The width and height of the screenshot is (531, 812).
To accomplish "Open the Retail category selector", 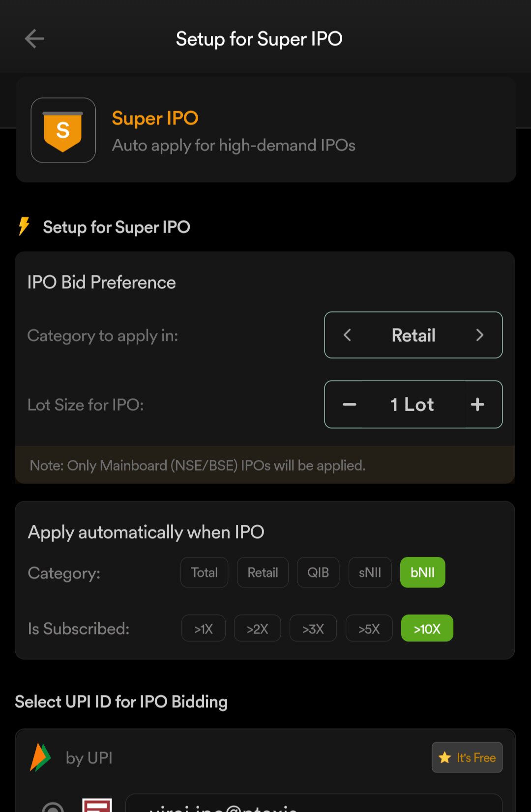I will click(x=413, y=335).
